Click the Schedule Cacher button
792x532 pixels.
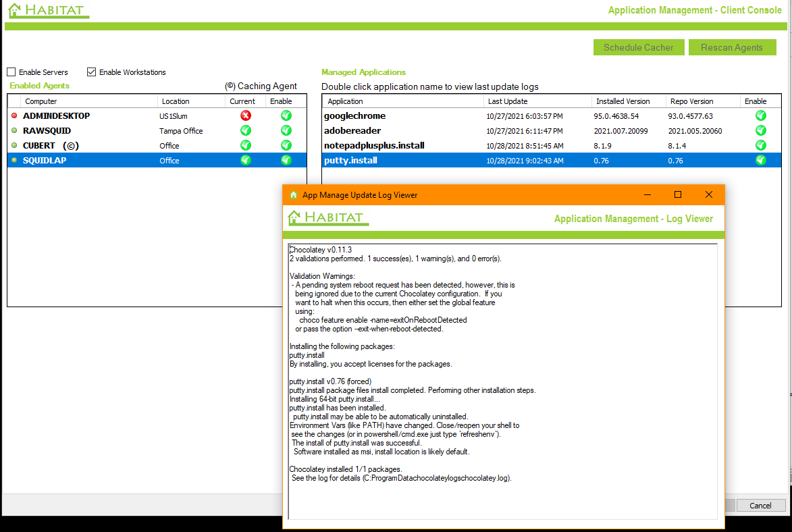click(638, 47)
